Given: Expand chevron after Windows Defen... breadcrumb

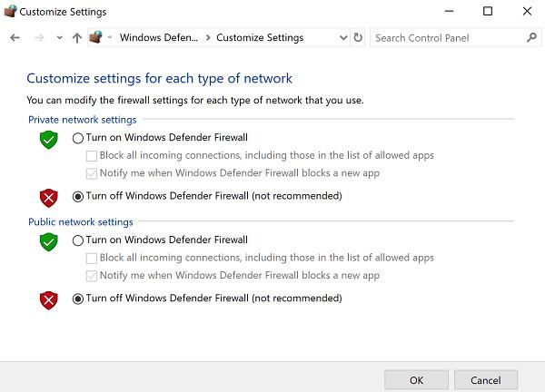Looking at the screenshot, I should tap(208, 37).
